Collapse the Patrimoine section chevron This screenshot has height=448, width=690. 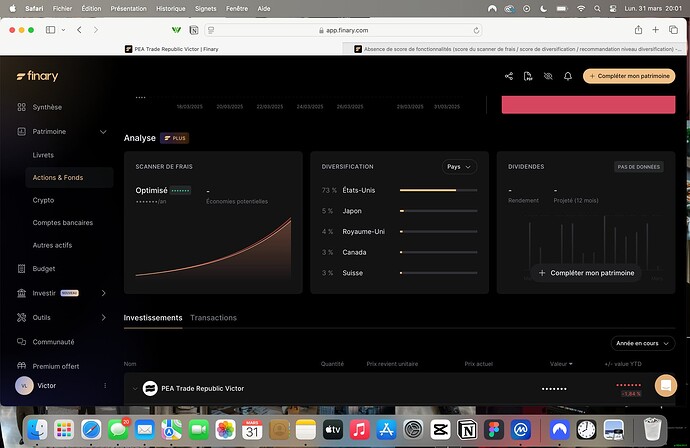pos(103,132)
